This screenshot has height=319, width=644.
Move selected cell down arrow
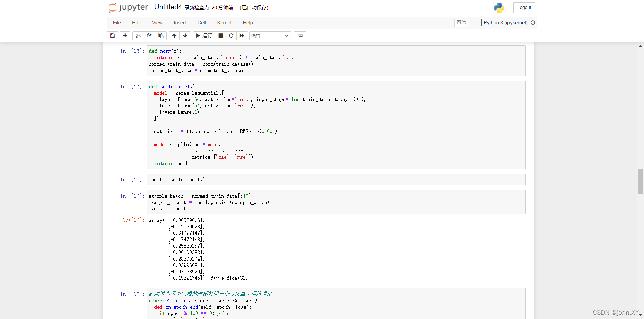click(x=185, y=36)
